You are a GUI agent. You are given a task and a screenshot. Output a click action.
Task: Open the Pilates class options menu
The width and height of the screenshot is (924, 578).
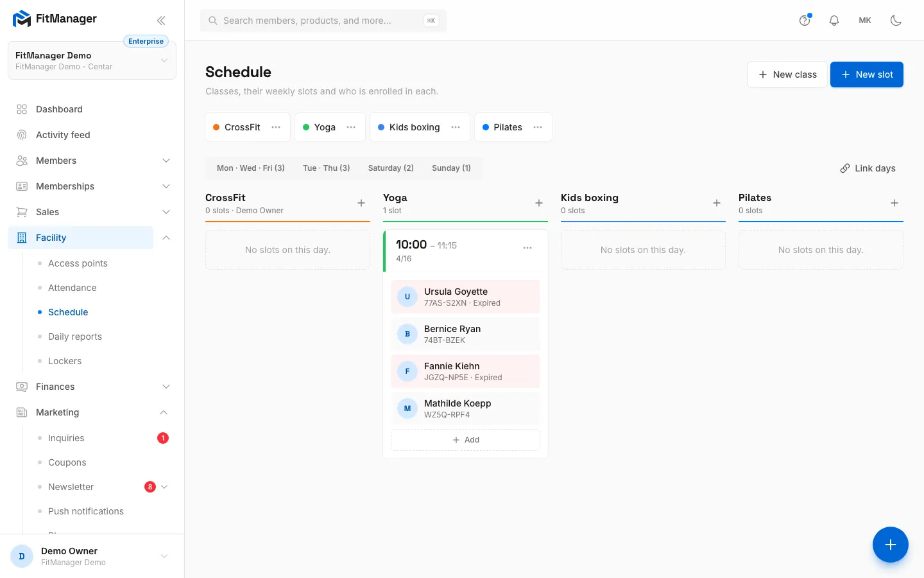click(538, 127)
